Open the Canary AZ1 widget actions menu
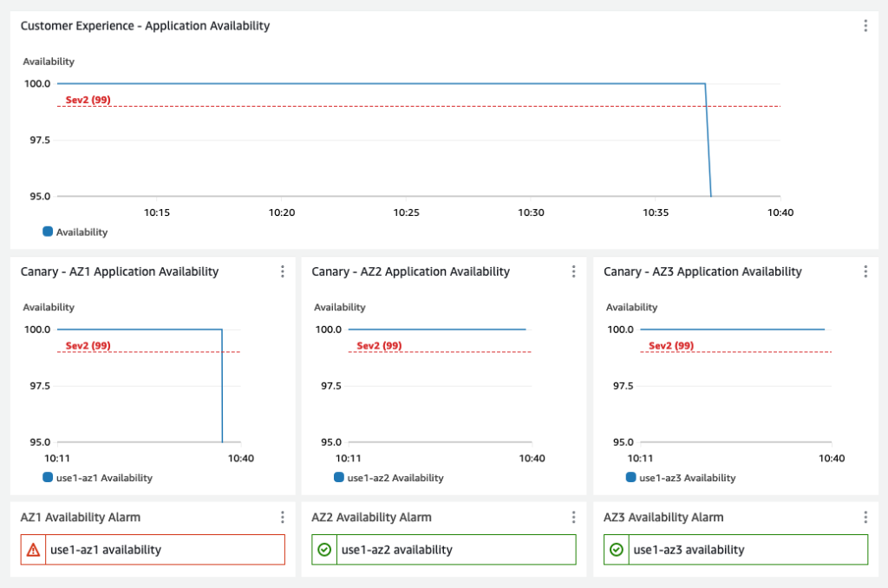The width and height of the screenshot is (888, 588). (x=282, y=271)
